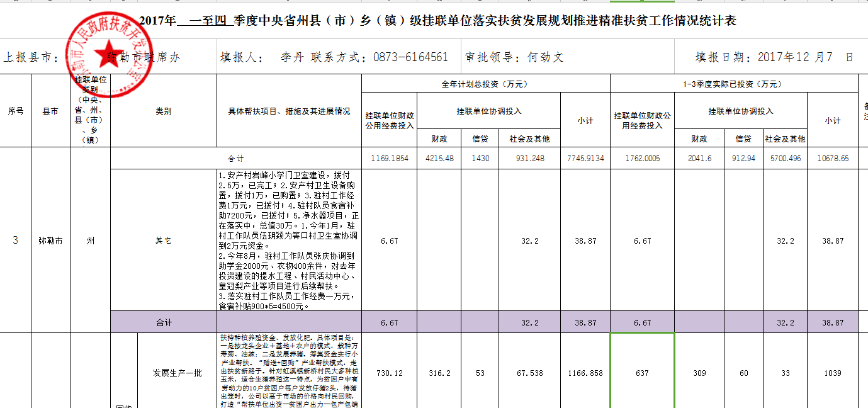Select the 审批领导：何劲文 cell
The height and width of the screenshot is (408, 868).
(514, 57)
